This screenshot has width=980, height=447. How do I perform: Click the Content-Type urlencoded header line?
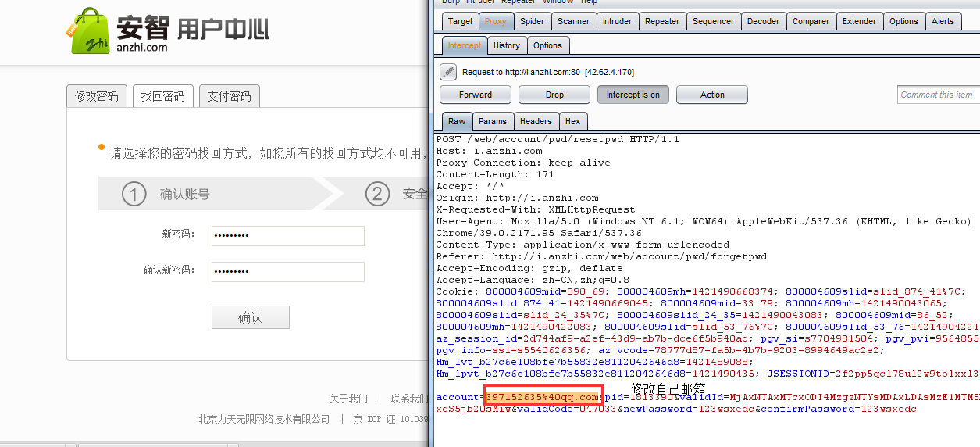tap(583, 245)
